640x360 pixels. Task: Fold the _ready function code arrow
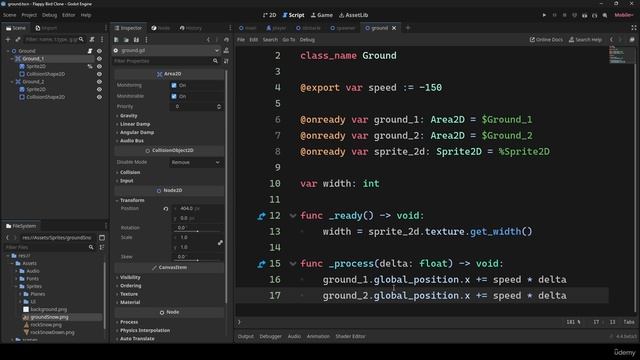click(x=293, y=216)
